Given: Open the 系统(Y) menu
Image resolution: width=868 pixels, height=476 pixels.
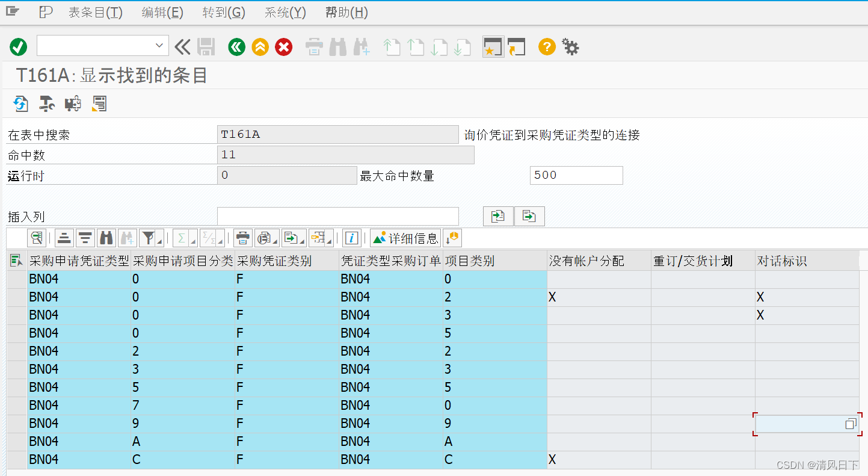Looking at the screenshot, I should [285, 12].
